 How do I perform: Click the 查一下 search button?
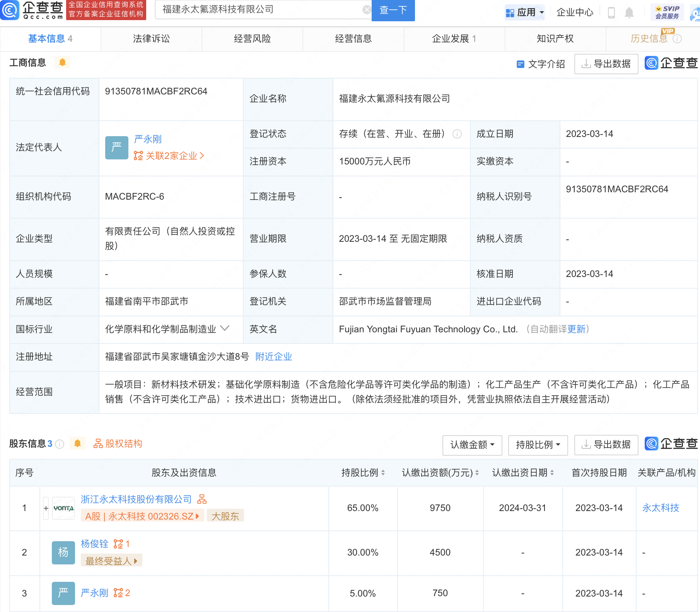[393, 10]
